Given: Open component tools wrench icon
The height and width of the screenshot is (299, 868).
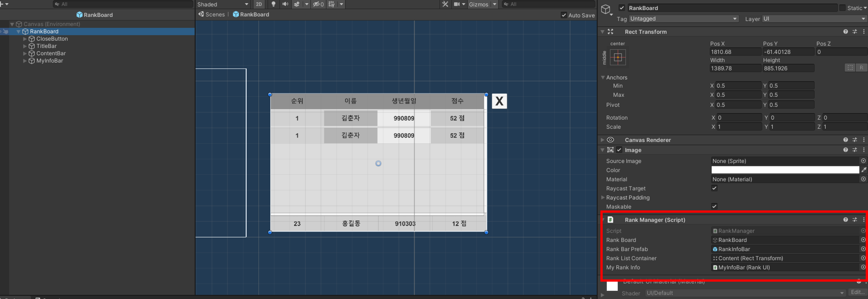Looking at the screenshot, I should pyautogui.click(x=445, y=4).
